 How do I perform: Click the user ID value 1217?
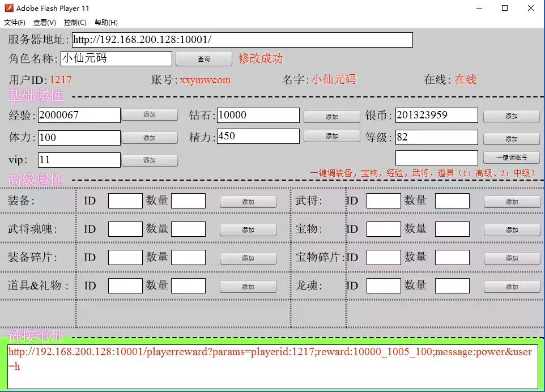pos(61,80)
